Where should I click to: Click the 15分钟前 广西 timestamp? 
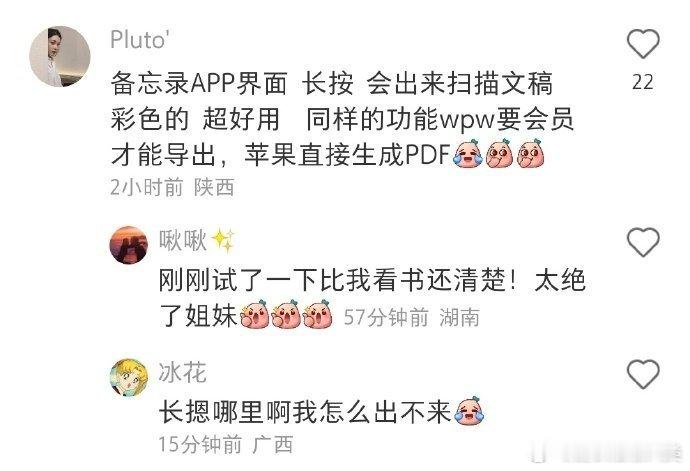tap(225, 444)
